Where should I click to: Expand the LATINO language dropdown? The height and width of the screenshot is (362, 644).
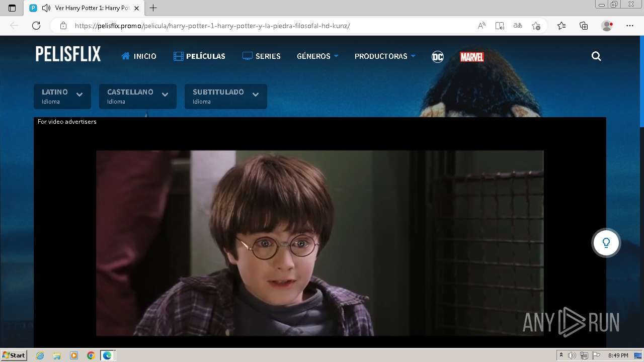click(62, 97)
